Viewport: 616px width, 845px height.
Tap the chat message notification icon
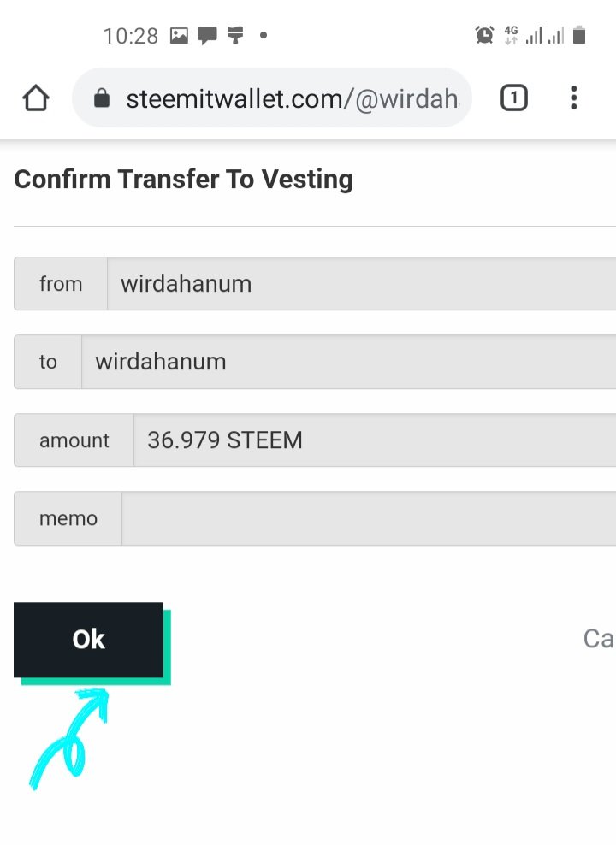click(207, 36)
